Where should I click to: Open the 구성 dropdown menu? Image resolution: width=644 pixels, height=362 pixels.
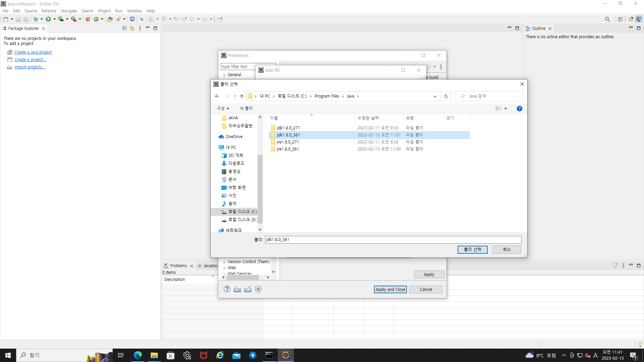click(223, 108)
